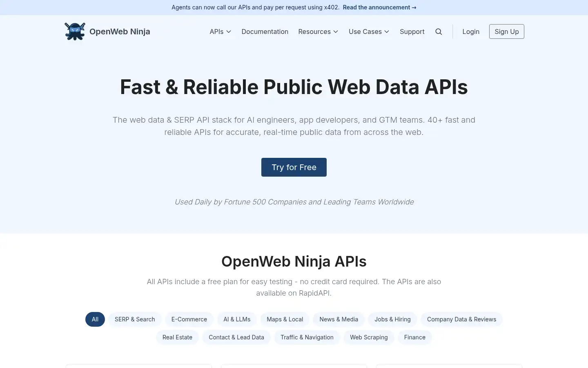Click the Login link
The width and height of the screenshot is (588, 368).
pyautogui.click(x=471, y=31)
